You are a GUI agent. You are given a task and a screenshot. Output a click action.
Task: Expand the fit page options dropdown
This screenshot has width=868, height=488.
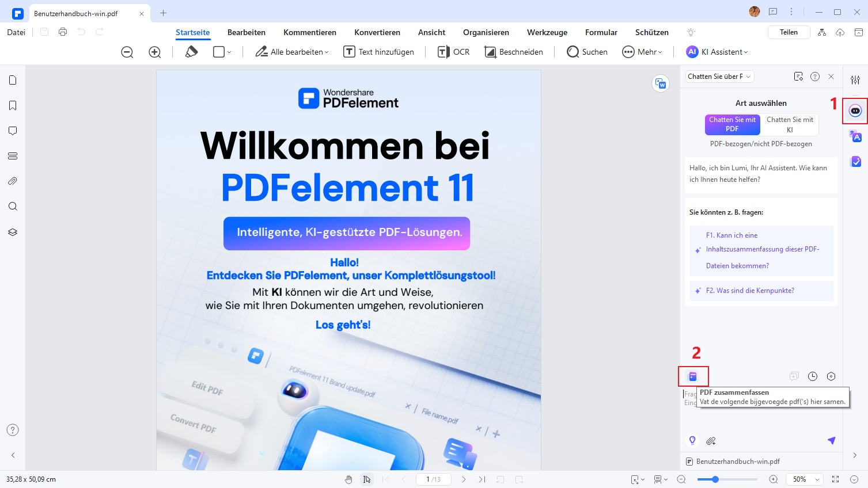pyautogui.click(x=638, y=479)
